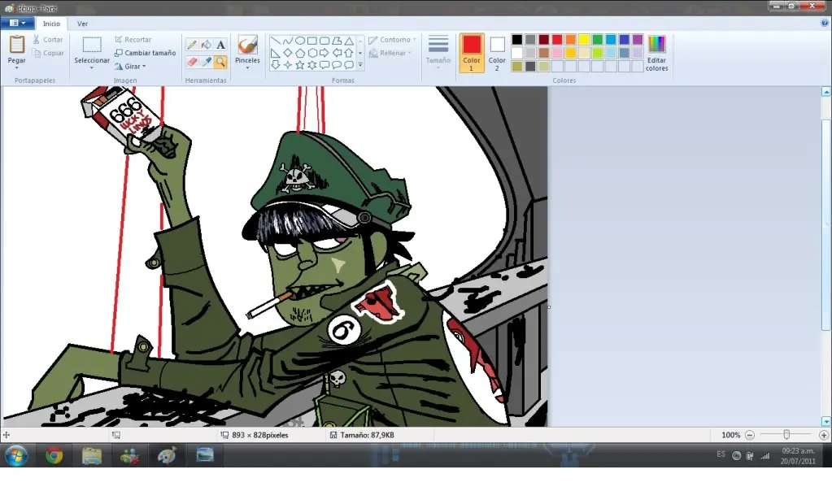Choose the oval shape
832x504 pixels.
(300, 41)
